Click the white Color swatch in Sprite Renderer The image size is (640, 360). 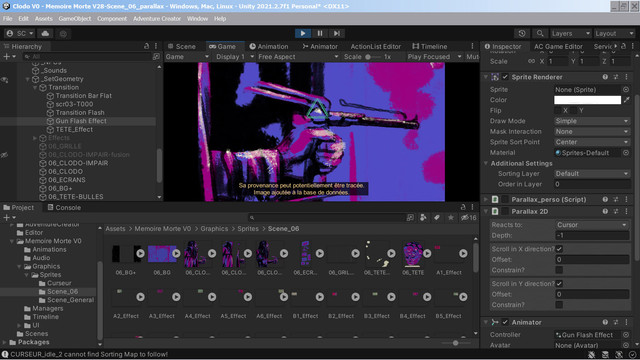[587, 100]
